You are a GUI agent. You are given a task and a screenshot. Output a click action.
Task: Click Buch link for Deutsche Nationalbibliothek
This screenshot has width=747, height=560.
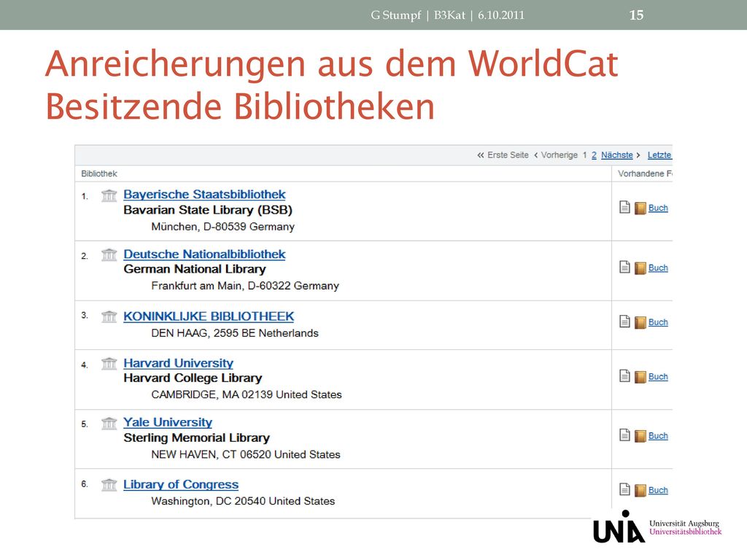pos(658,268)
